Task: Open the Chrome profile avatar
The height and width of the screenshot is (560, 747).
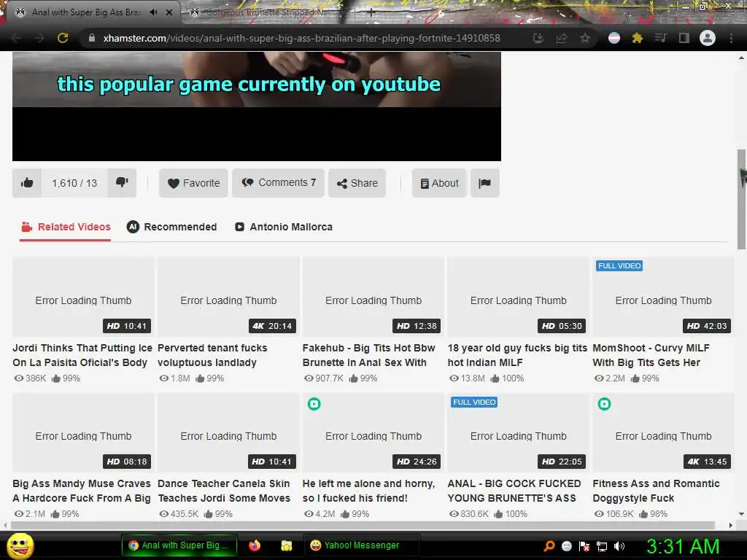Action: (x=708, y=38)
